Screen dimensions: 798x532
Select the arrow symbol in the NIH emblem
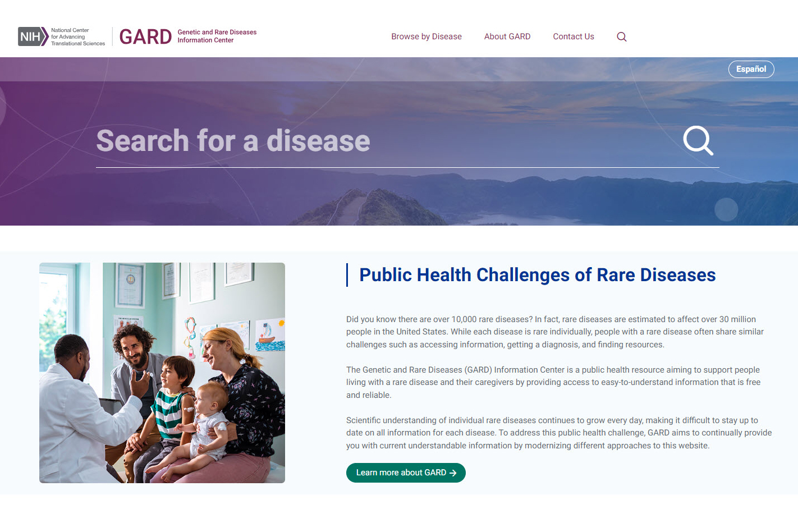(43, 36)
